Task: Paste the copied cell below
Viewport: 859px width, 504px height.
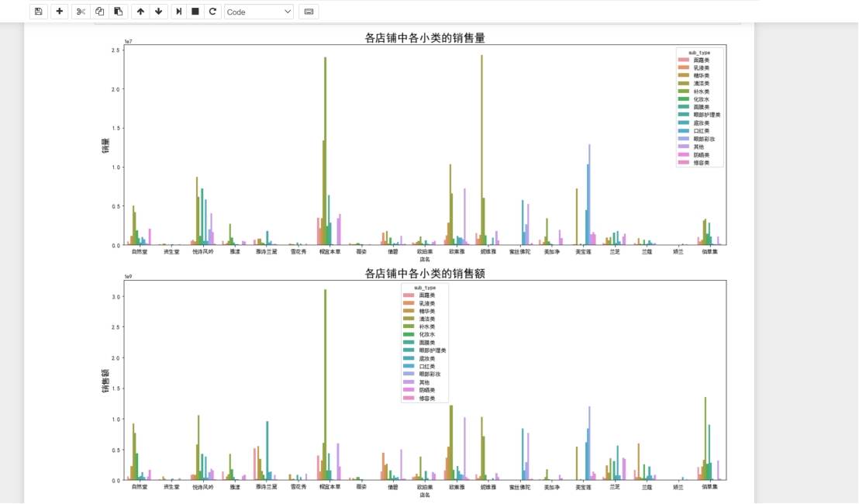Action: click(x=119, y=12)
